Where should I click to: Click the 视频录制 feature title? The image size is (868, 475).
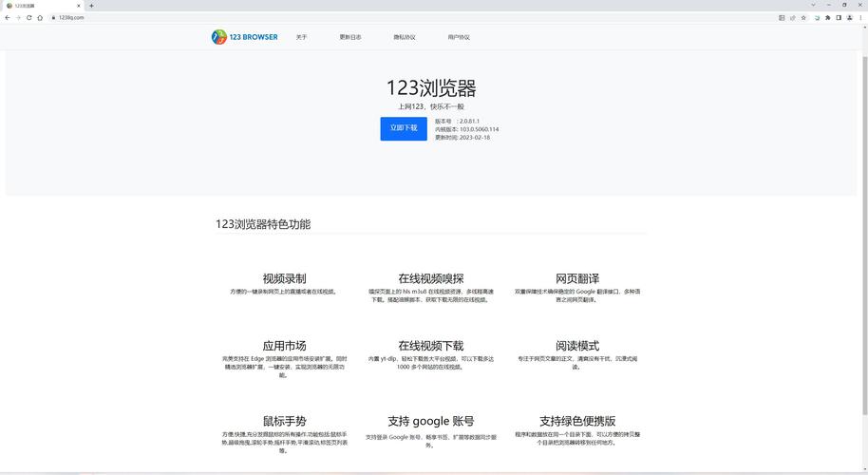point(285,278)
